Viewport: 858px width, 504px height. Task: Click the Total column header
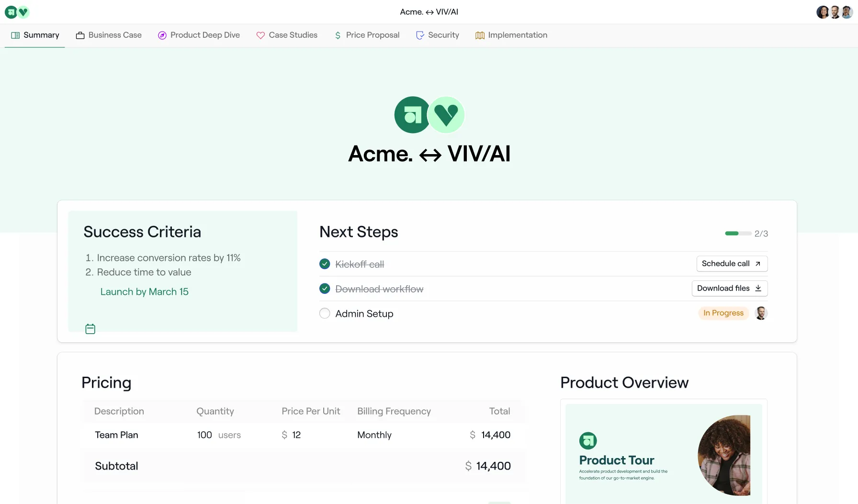(x=499, y=411)
